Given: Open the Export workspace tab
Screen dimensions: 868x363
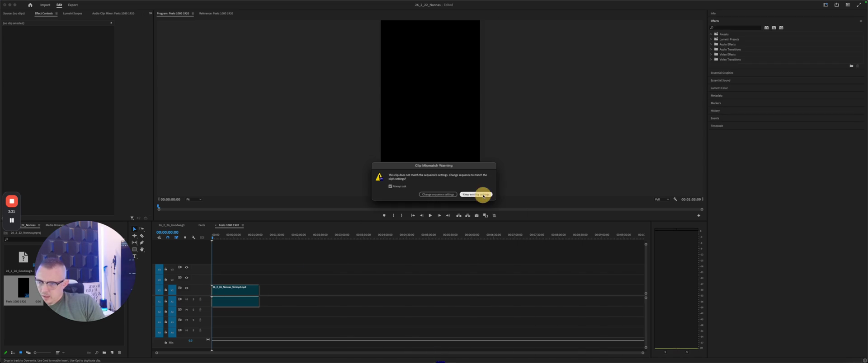Looking at the screenshot, I should tap(73, 5).
